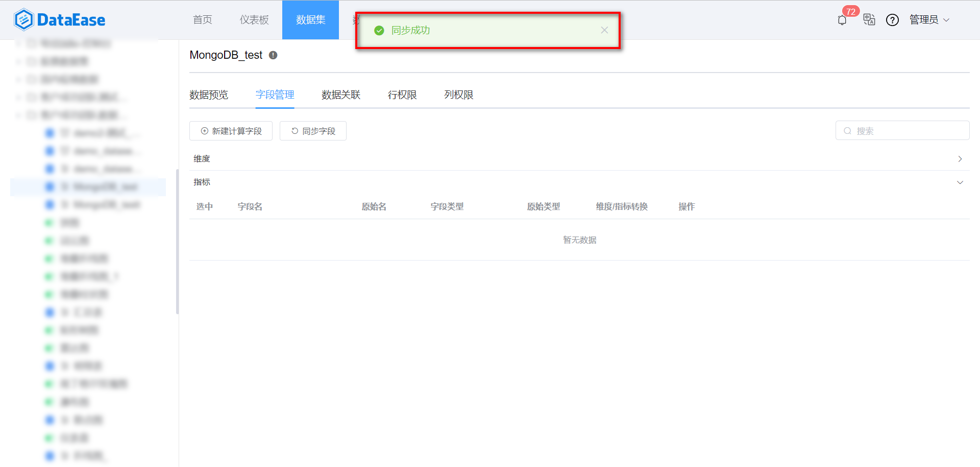Open the 管理员 user dropdown
Viewport: 980px width, 467px height.
pos(929,20)
